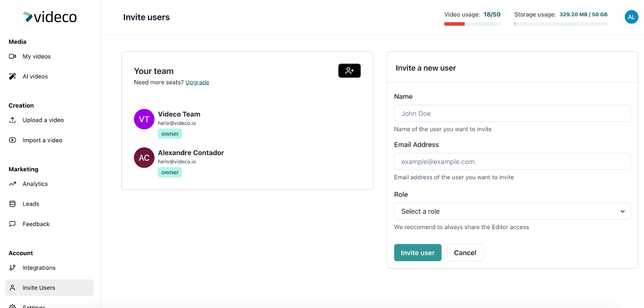Click the Videco Team member name
Viewport: 644px width, 308px height.
coord(179,114)
